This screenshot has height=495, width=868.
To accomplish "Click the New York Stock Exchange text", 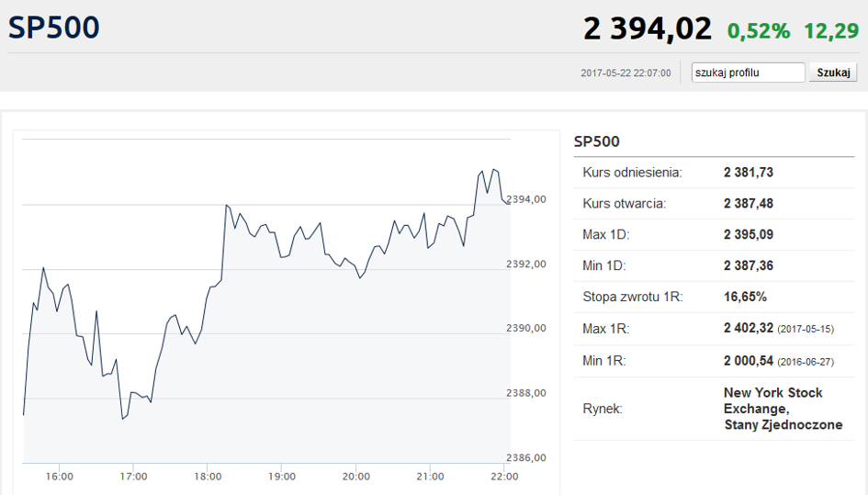I will (x=772, y=401).
